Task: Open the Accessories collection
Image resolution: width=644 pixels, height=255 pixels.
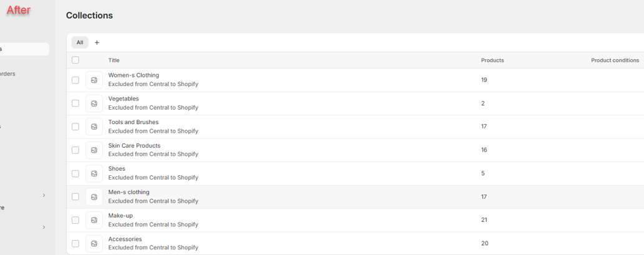Action: (x=125, y=239)
